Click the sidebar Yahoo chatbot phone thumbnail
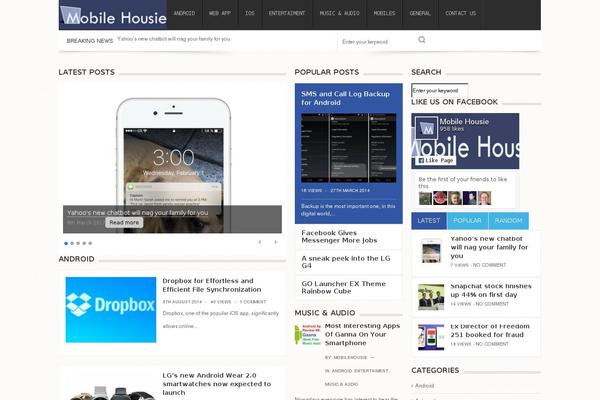The height and width of the screenshot is (400, 600). [x=431, y=251]
